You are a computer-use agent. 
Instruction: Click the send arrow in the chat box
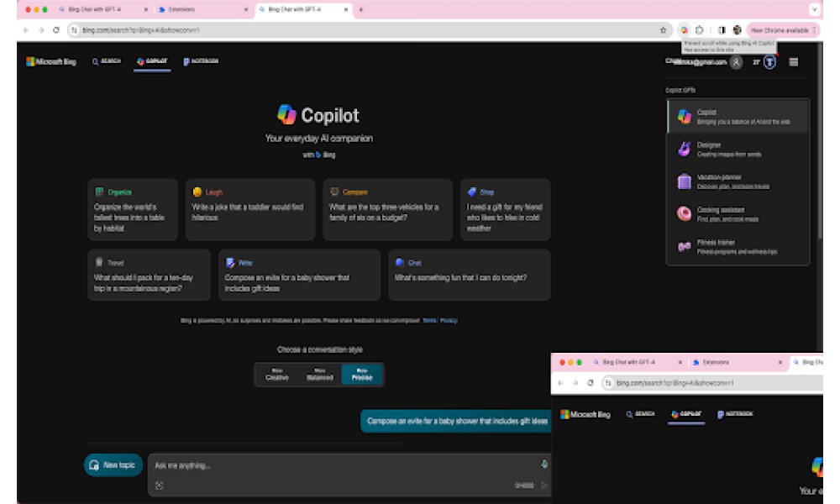pyautogui.click(x=544, y=486)
